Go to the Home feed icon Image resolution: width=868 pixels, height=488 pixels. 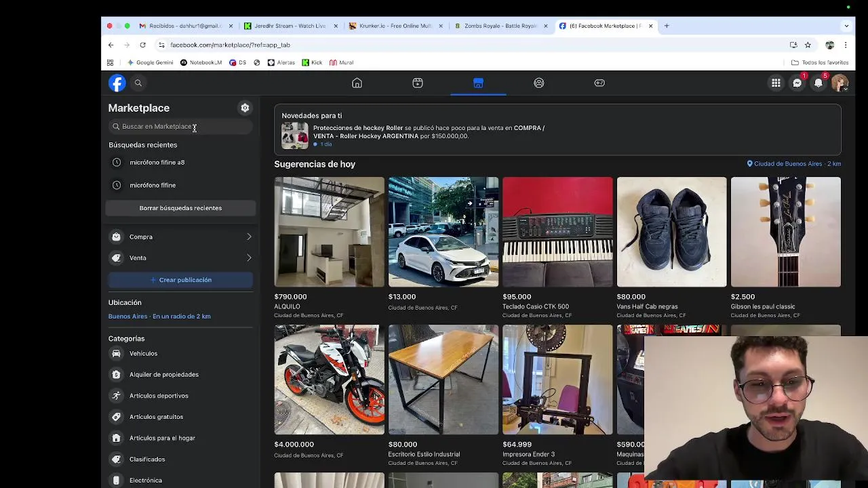[x=357, y=83]
